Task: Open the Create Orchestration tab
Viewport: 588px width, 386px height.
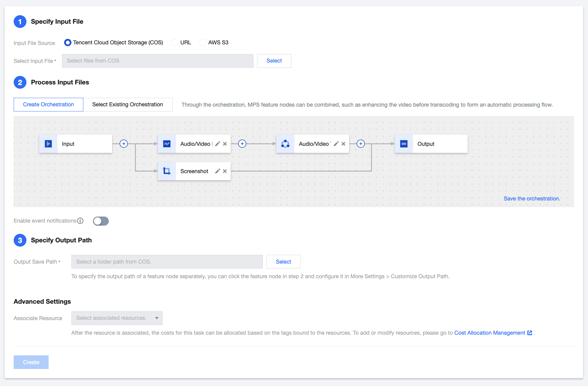Action: [48, 104]
